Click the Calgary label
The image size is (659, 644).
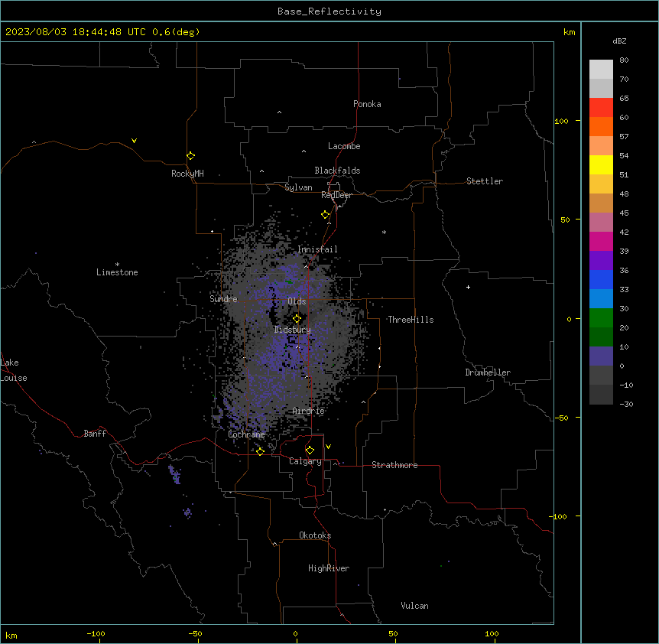pos(305,461)
